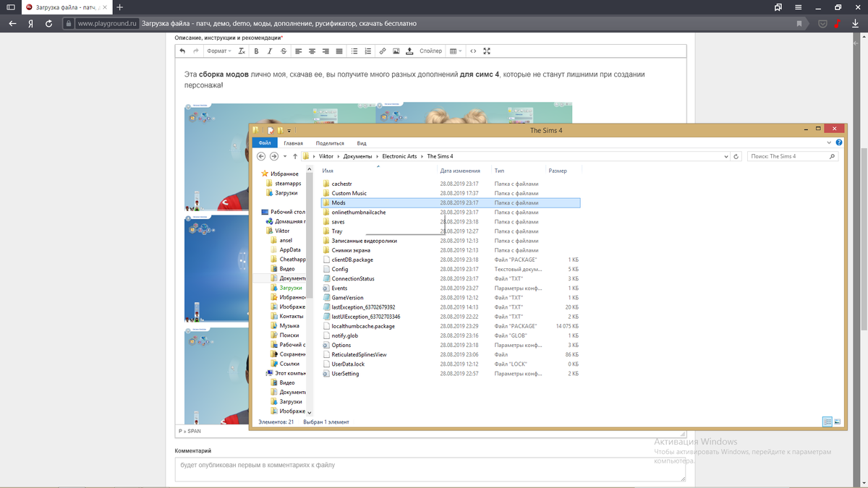
Task: Click the browser bookmark icon
Action: point(799,23)
